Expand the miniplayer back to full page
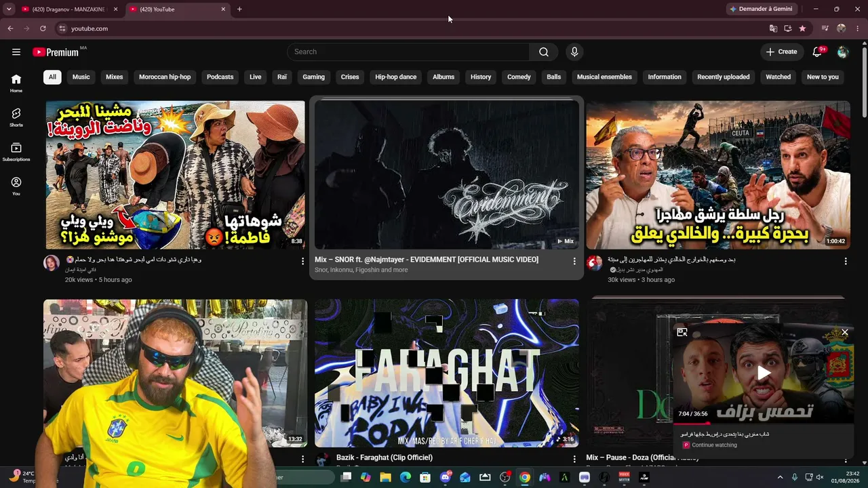 click(682, 332)
